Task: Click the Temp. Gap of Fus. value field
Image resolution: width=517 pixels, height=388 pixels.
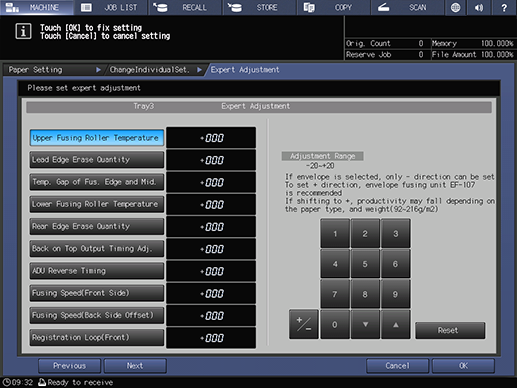Action: pos(211,182)
